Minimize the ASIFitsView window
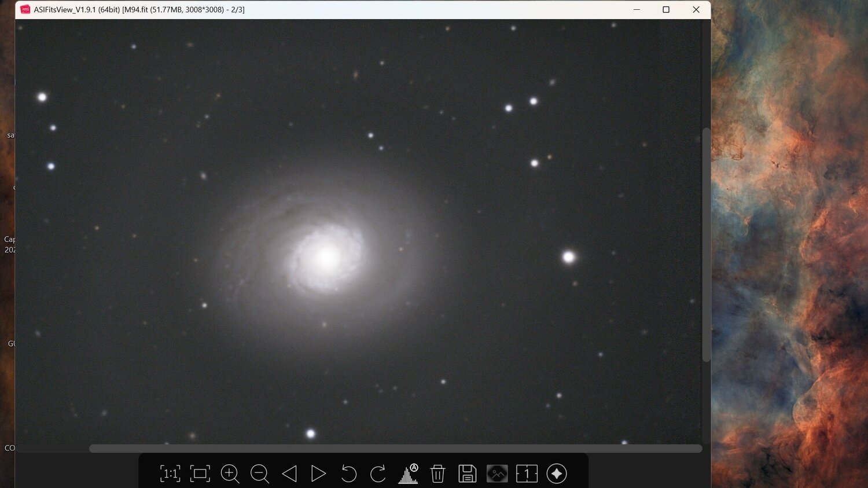 click(x=637, y=9)
